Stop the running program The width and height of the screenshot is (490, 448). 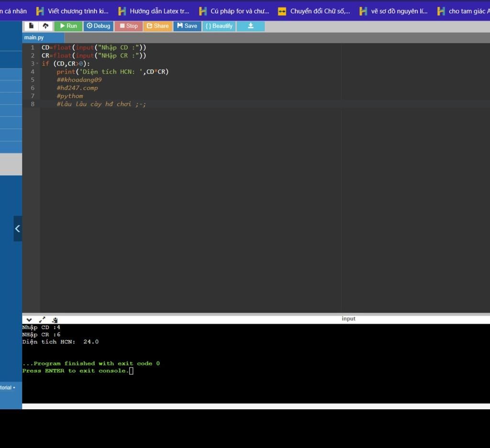(128, 26)
